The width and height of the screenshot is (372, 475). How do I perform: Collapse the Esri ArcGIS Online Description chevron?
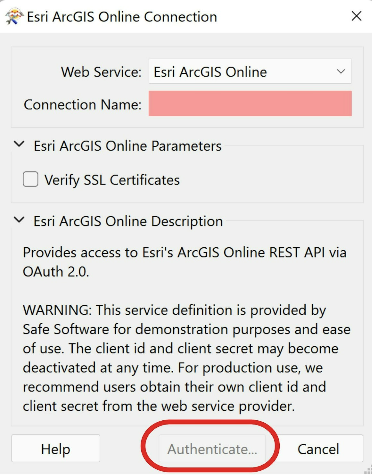point(19,220)
